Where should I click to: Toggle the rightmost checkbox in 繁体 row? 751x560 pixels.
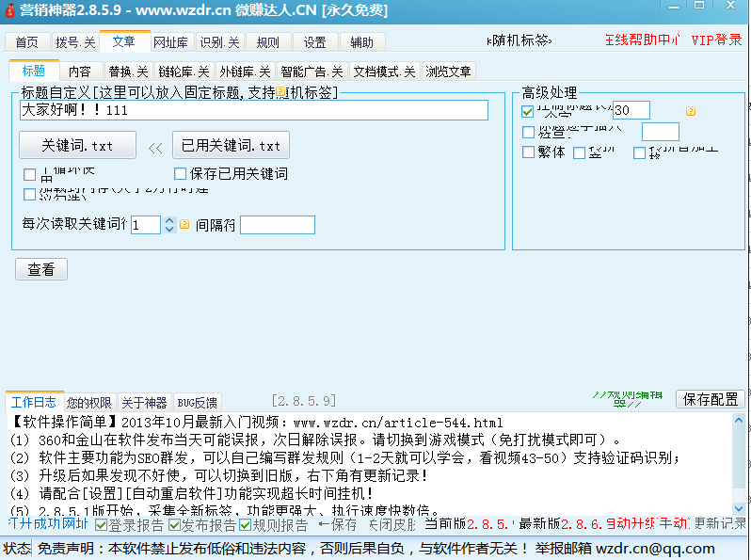point(639,152)
